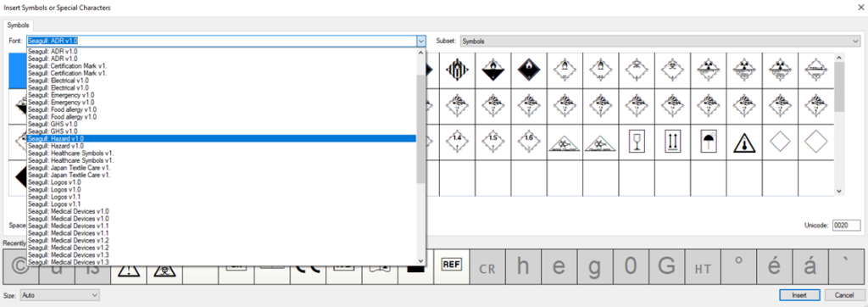Choose the 1.6 explosive diamond symbol

(529, 142)
